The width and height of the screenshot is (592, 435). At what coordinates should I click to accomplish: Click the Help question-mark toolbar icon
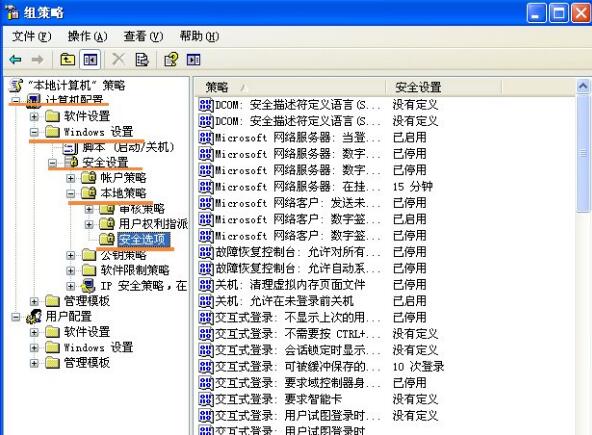(x=171, y=60)
